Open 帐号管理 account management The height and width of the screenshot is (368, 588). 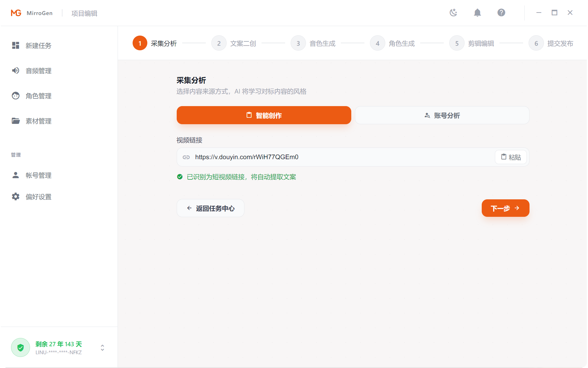[38, 175]
